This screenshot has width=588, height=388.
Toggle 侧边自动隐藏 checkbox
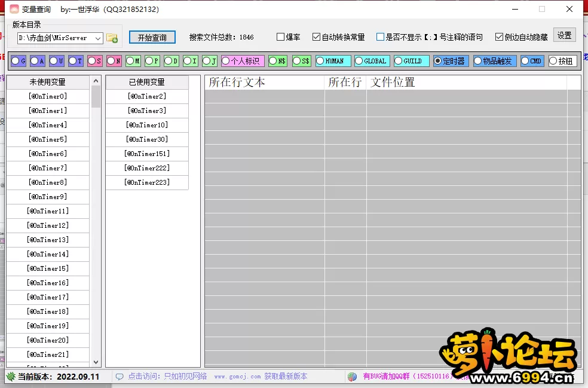[x=500, y=37]
